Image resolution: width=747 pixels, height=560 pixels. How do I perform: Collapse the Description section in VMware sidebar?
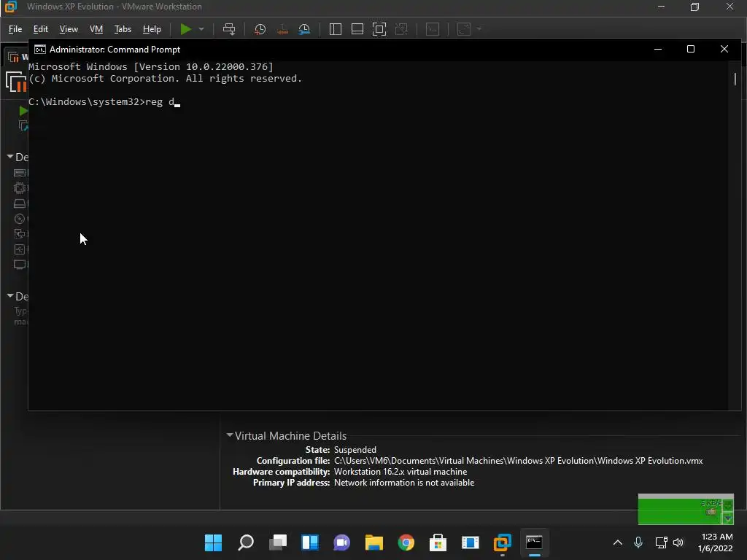pos(10,296)
